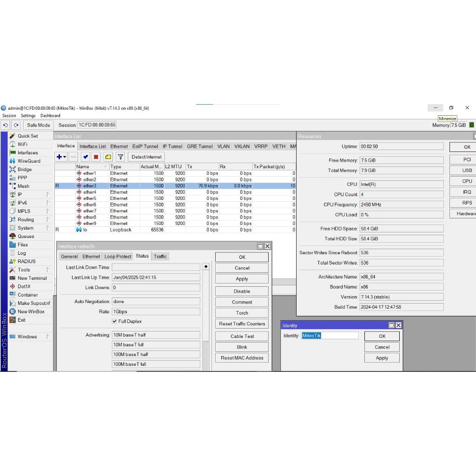Add comment with yellow note icon
This screenshot has width=476, height=476.
click(108, 157)
